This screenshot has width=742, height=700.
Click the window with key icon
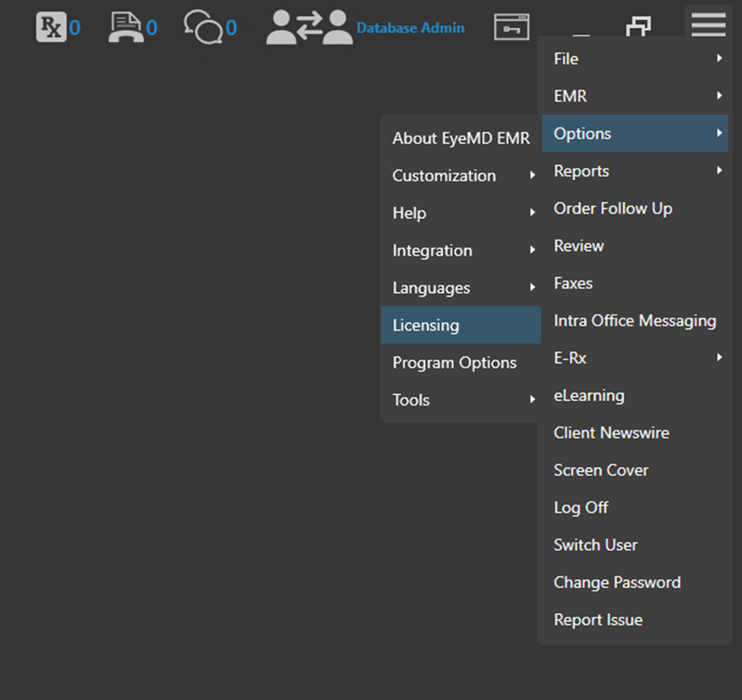click(511, 27)
